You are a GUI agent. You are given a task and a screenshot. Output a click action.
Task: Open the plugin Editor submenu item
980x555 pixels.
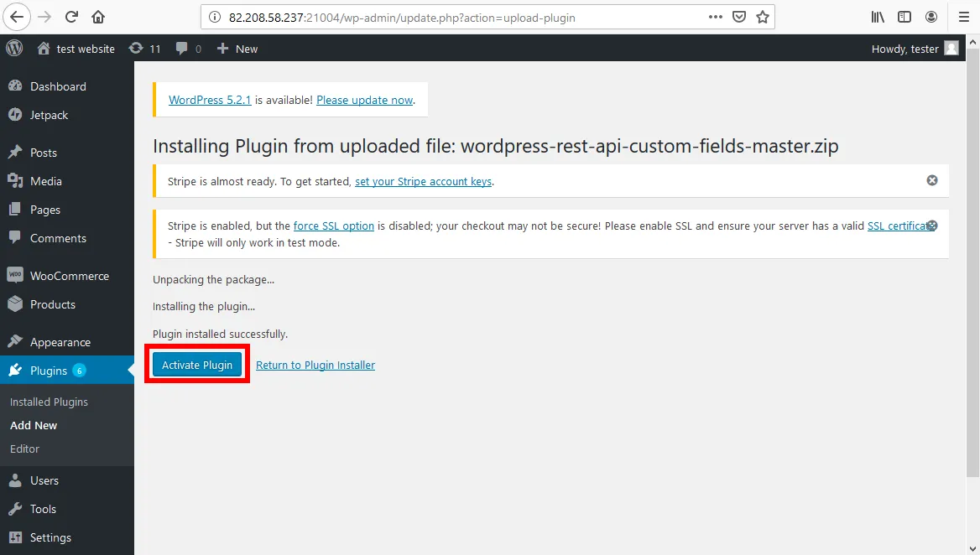(24, 449)
